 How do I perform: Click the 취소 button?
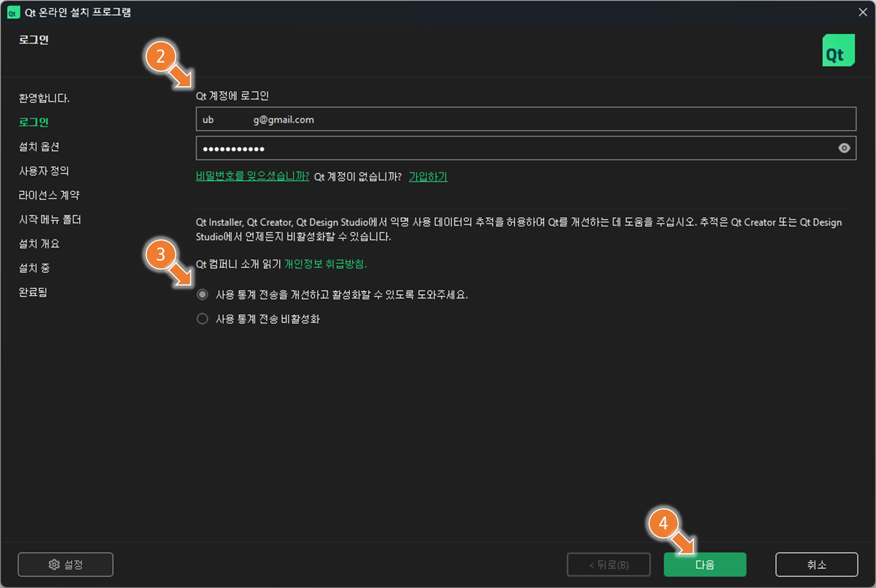click(x=817, y=564)
